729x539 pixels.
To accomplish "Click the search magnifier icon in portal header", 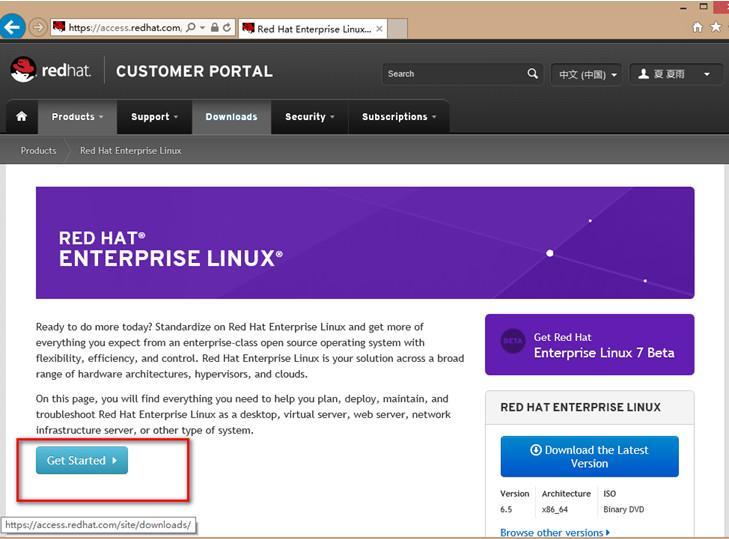I will click(x=533, y=73).
